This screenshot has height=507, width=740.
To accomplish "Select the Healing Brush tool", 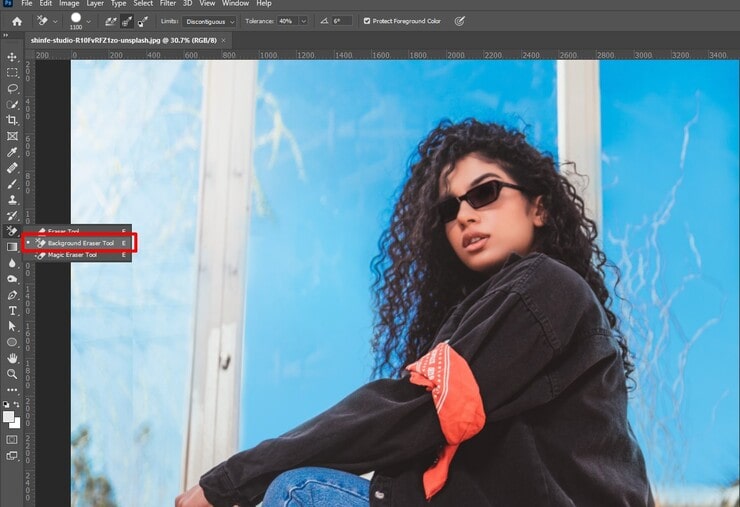I will point(12,168).
